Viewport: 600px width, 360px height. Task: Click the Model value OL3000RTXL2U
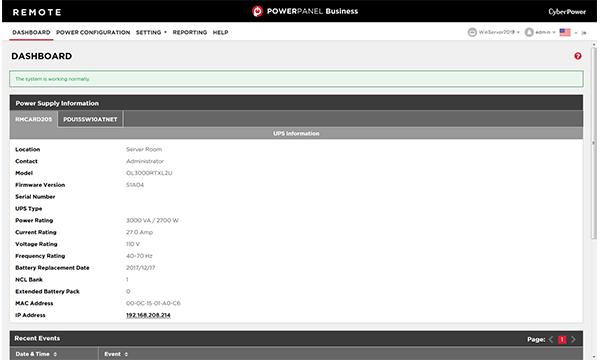coord(149,173)
